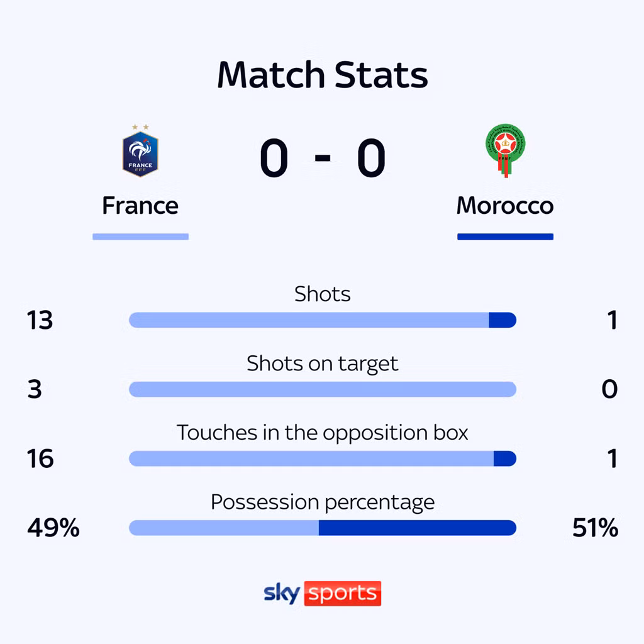Click the Possession percentage label

323,502
